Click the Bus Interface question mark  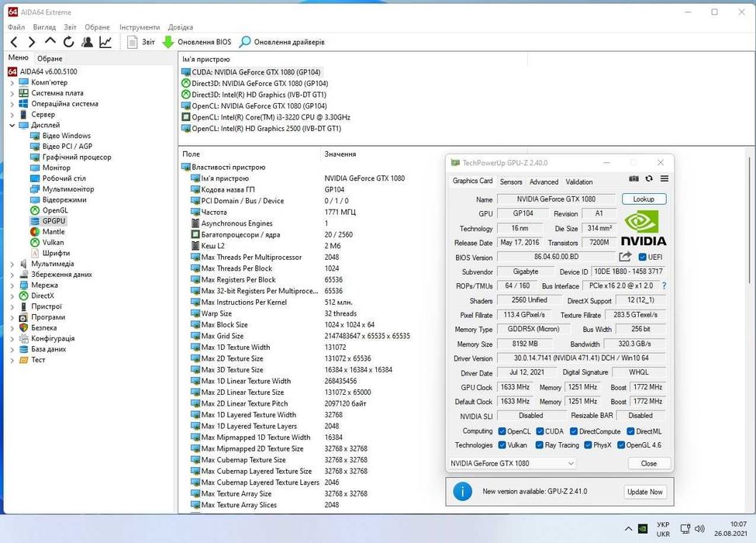point(664,285)
